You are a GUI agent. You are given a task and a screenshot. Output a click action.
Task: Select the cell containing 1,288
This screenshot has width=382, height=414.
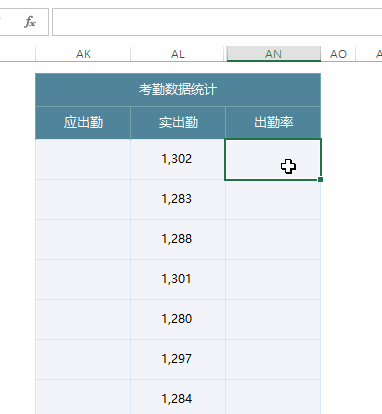coord(178,239)
